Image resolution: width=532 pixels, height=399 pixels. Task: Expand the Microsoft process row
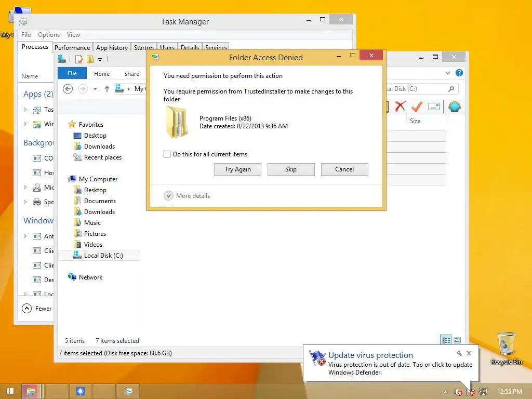point(25,187)
